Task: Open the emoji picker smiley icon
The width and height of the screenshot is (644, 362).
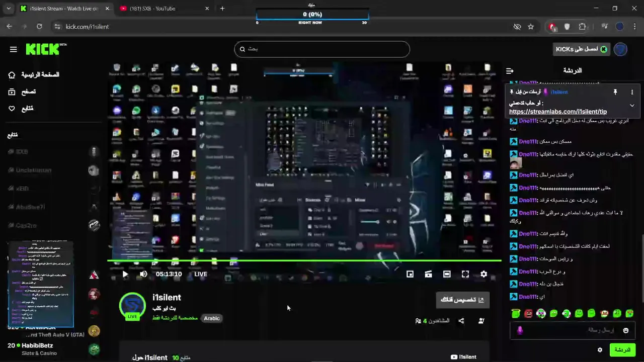Action: click(626, 330)
